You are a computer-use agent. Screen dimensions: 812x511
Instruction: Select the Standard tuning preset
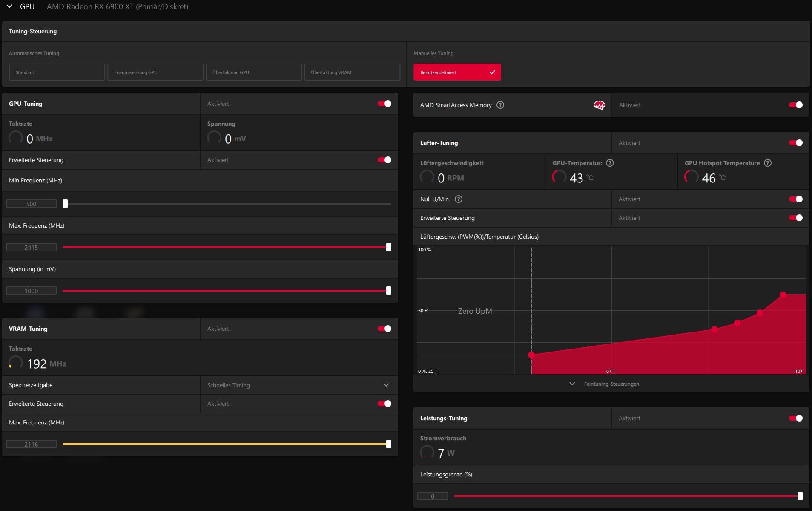pos(57,72)
